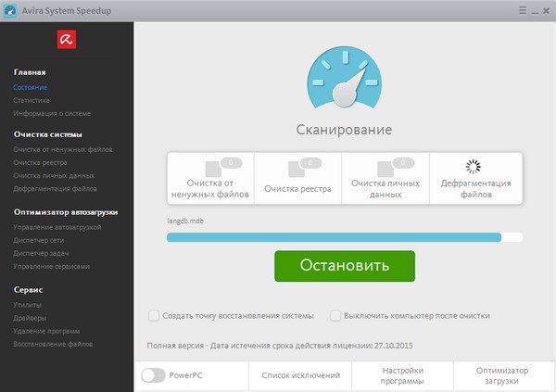
Task: Select Состояние in the sidebar
Action: point(31,87)
